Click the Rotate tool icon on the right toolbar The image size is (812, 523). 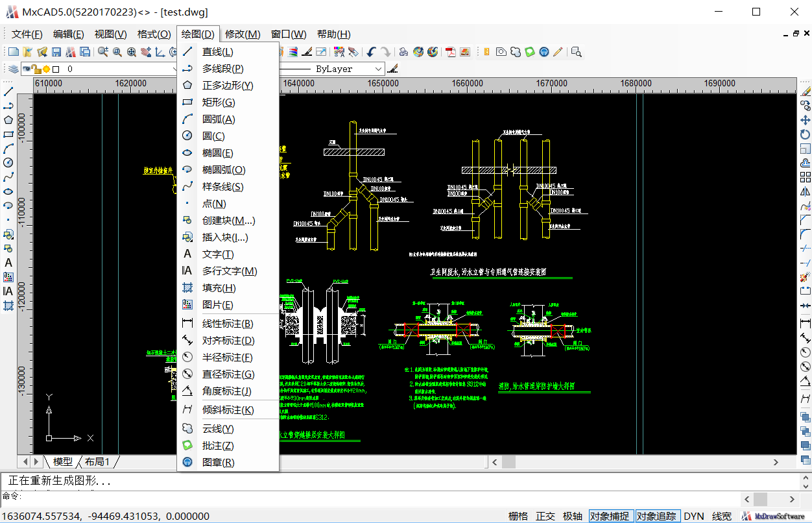[x=806, y=134]
